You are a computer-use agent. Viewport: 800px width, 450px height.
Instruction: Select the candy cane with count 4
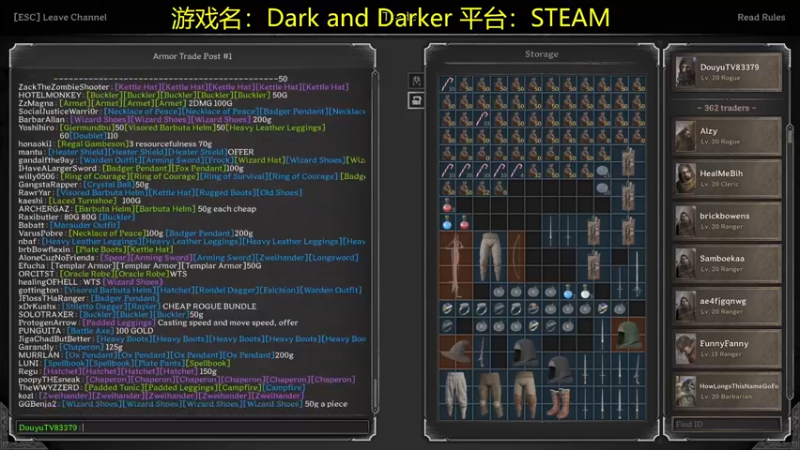click(516, 170)
